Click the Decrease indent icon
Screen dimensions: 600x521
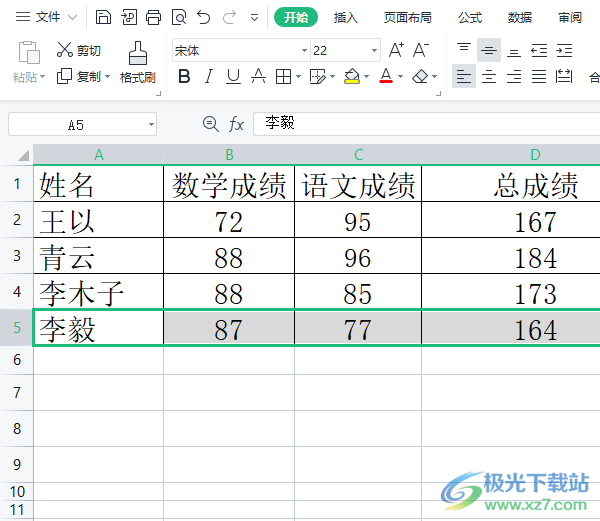(x=539, y=50)
